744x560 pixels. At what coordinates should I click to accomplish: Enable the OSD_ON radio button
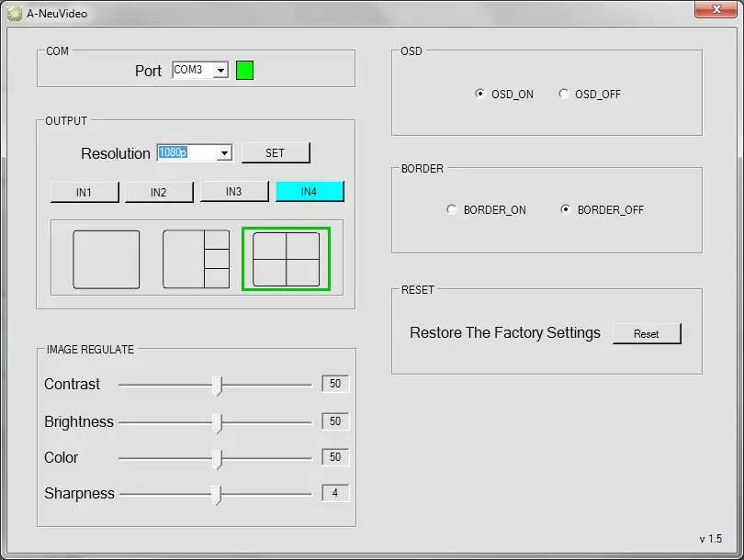[x=480, y=94]
